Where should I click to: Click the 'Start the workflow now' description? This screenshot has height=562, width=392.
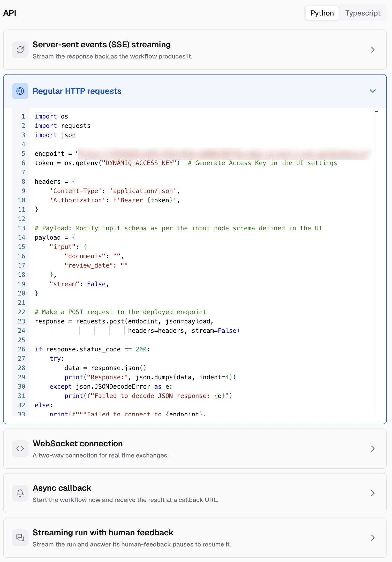coord(125,500)
